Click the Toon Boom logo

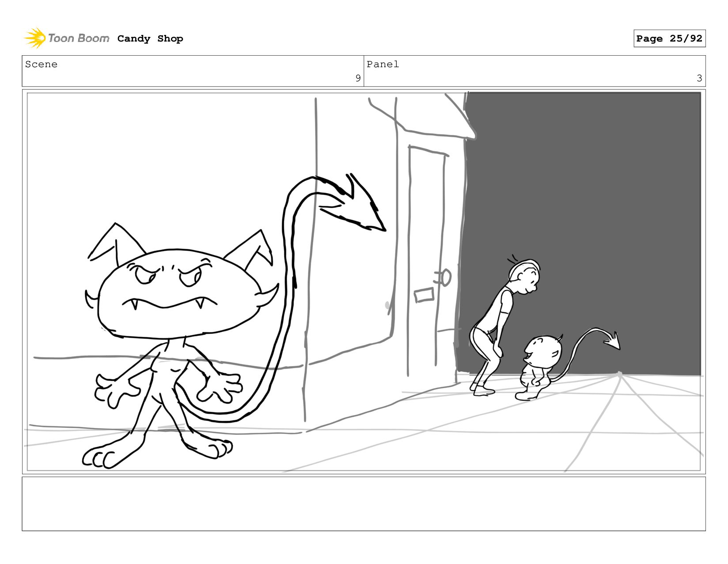coord(66,38)
